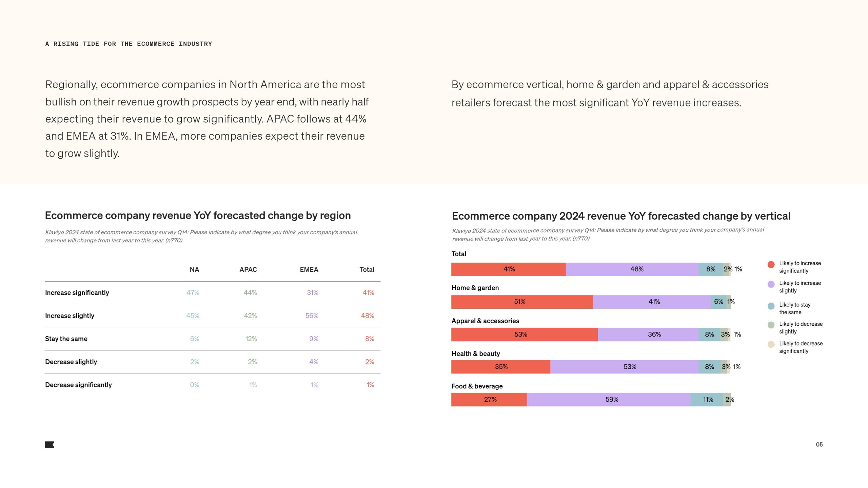Select the NA column header in the table
The height and width of the screenshot is (488, 868).
point(194,270)
